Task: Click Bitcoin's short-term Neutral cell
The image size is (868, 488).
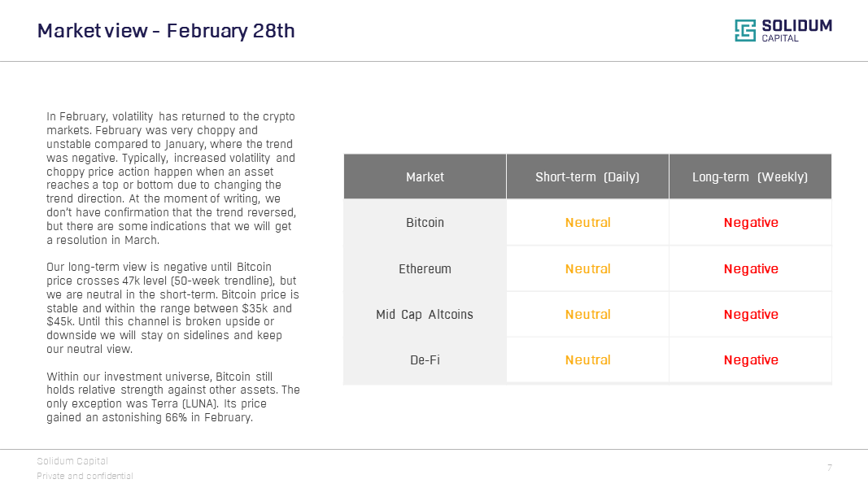Action: click(x=587, y=222)
